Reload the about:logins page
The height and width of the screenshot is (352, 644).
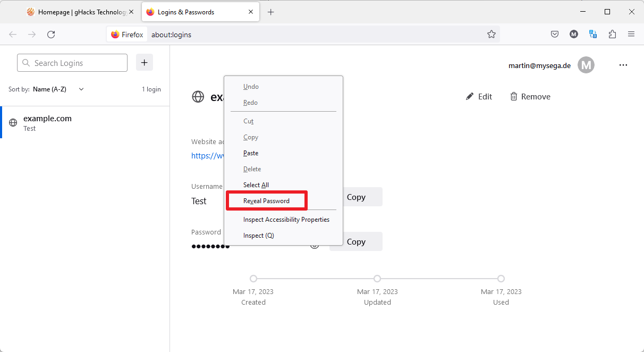pos(51,34)
